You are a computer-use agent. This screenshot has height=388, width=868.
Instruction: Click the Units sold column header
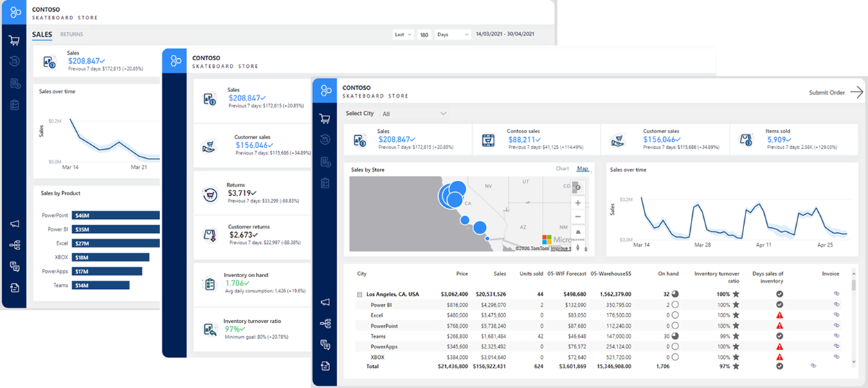coord(531,274)
